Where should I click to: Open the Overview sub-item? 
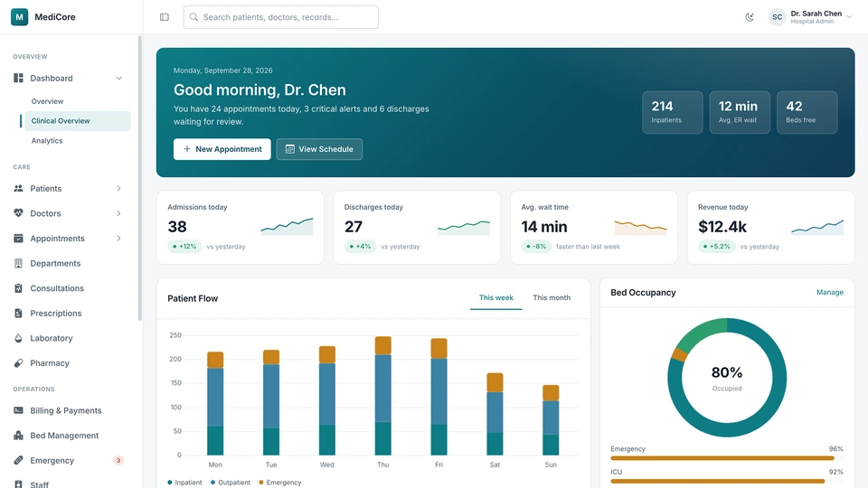[x=47, y=101]
